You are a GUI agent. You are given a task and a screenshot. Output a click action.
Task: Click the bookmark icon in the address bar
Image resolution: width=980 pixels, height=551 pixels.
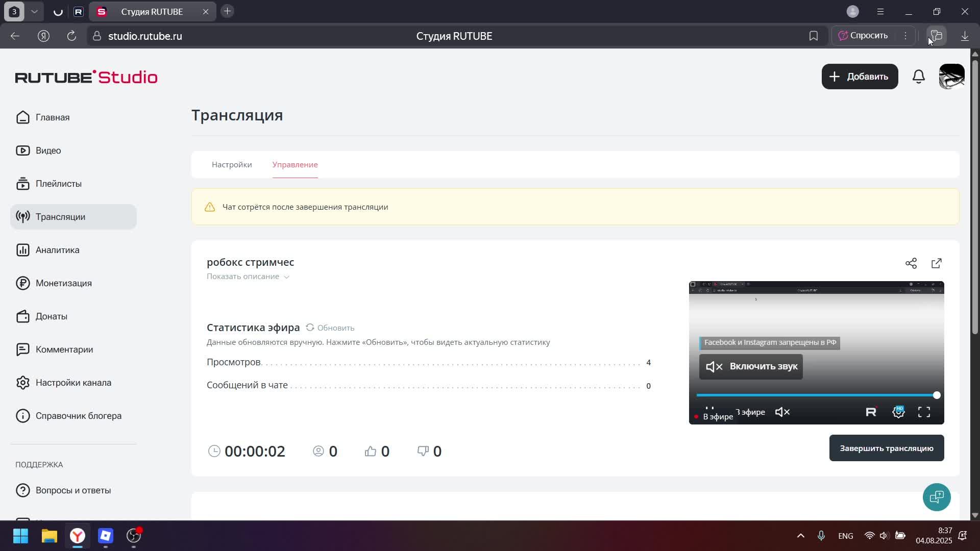[814, 36]
